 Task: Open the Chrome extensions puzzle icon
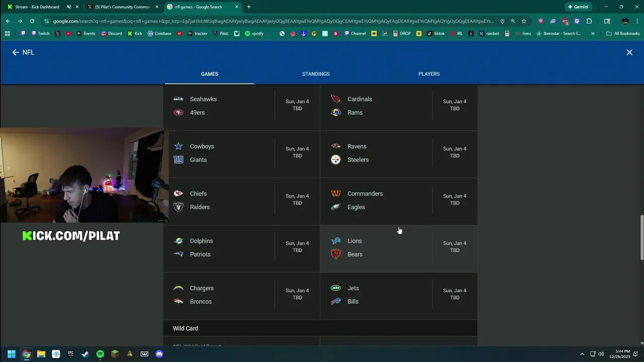589,21
